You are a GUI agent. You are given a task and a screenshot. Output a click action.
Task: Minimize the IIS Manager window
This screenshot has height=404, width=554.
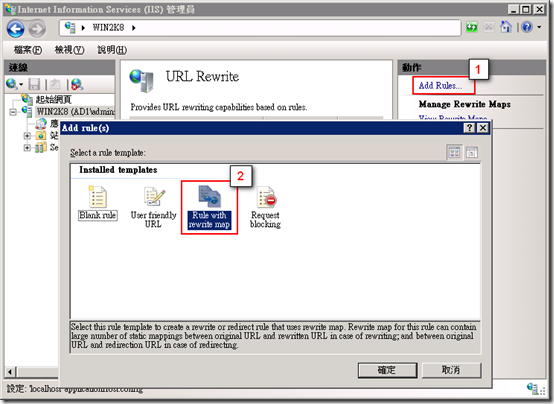tap(514, 9)
